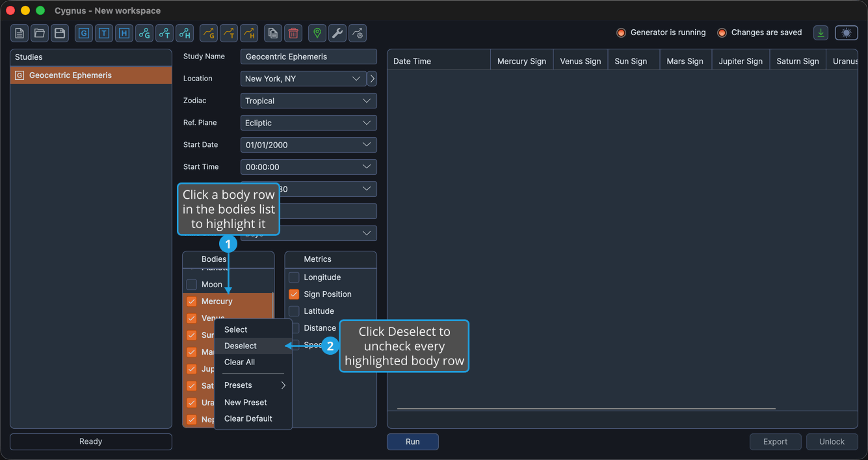Click the Unlock button
868x460 pixels.
click(x=832, y=442)
